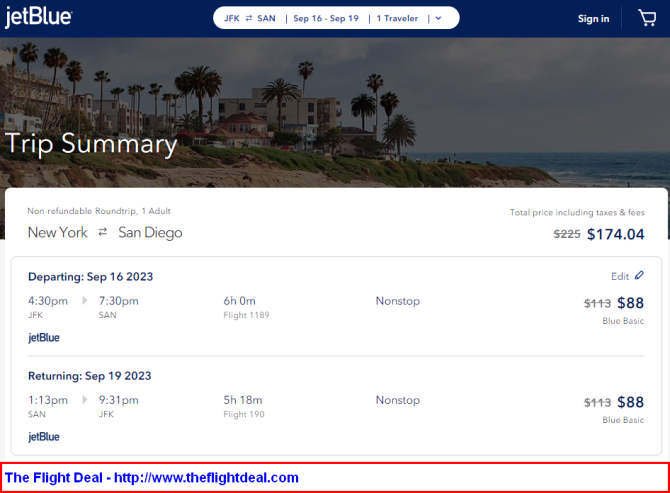Click jetBlue carrier logo on departing flight
The height and width of the screenshot is (493, 670).
coord(44,337)
